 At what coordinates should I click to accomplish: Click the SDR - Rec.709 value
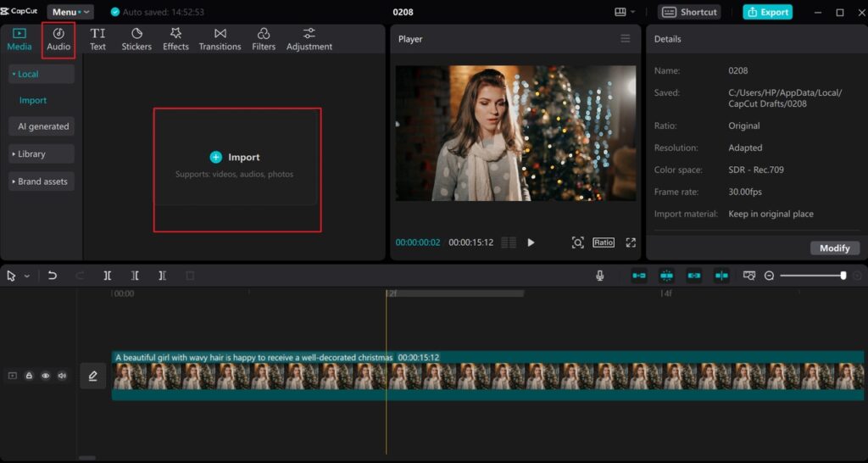(756, 170)
